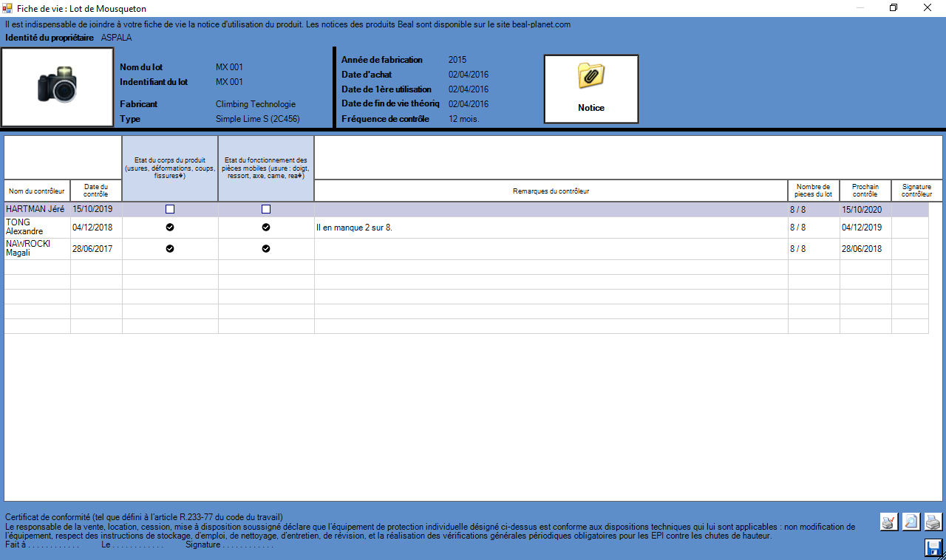This screenshot has width=946, height=560.
Task: Open print preview with magnifier icon
Action: pos(911,522)
